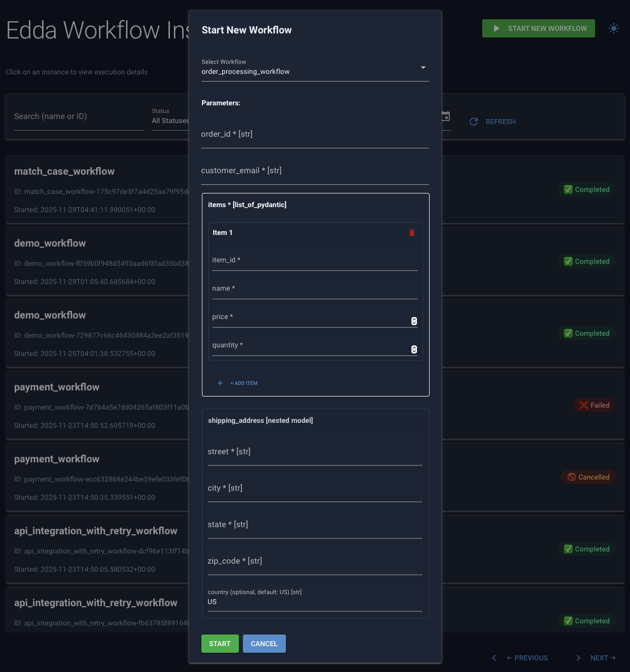Adjust the quantity field stepper
This screenshot has width=630, height=672.
point(414,349)
